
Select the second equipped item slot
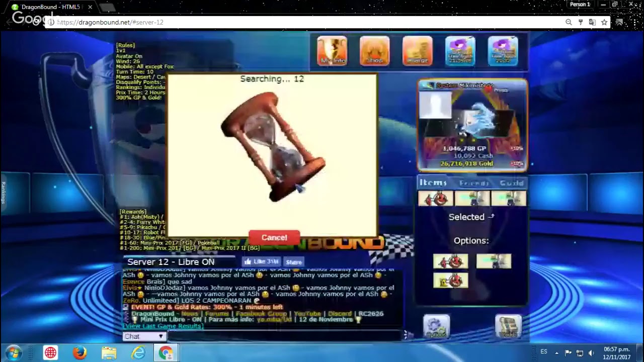472,199
